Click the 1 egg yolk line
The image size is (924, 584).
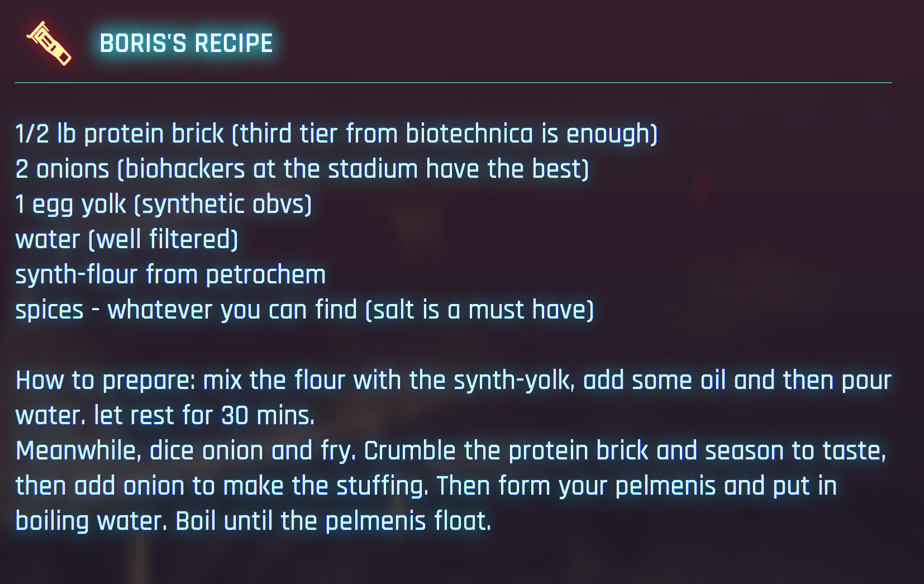[x=164, y=205]
